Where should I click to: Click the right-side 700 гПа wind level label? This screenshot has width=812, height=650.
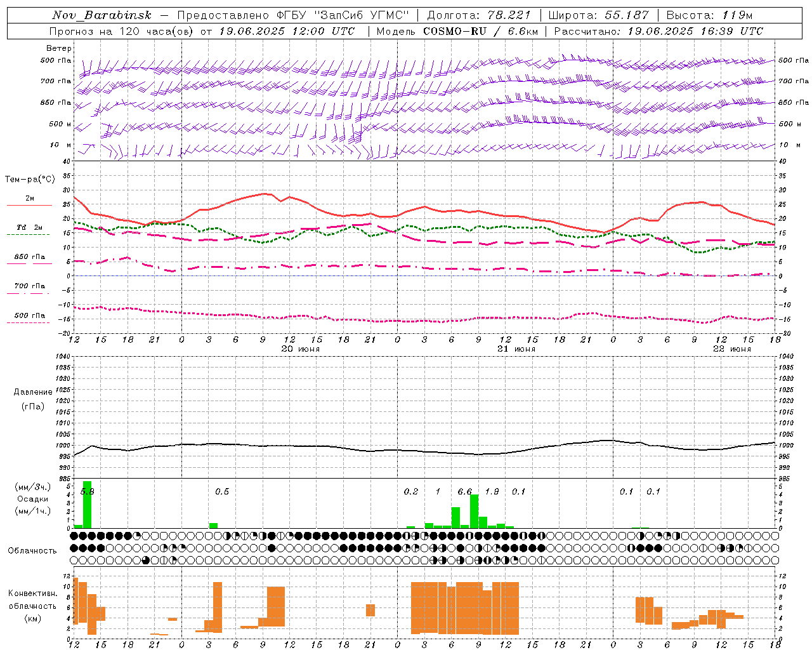coord(794,81)
